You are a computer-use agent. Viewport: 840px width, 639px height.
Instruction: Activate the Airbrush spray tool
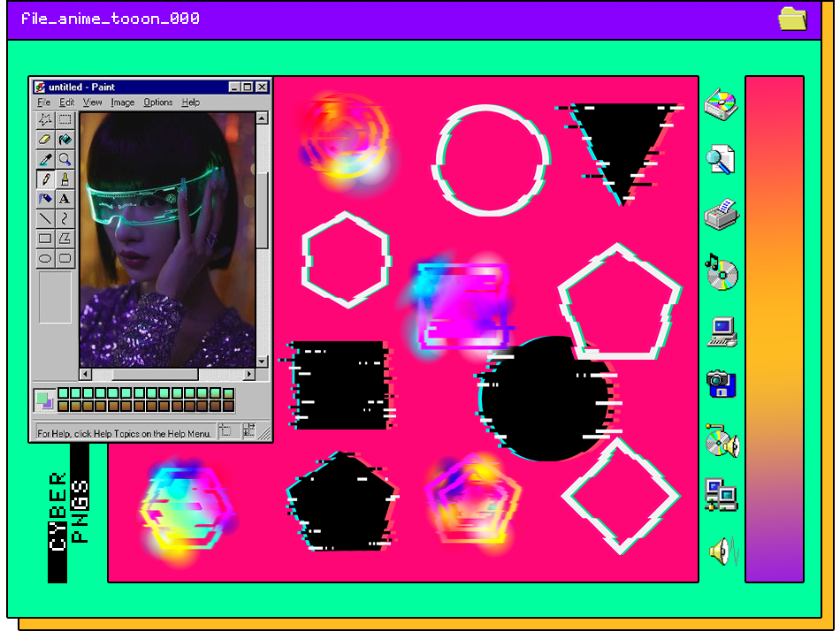coord(45,199)
